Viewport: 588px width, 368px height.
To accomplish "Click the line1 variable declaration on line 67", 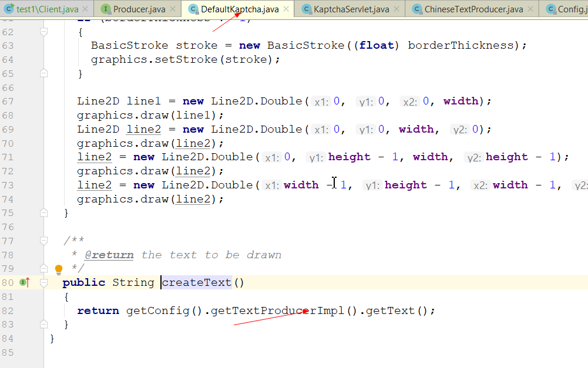I will point(144,101).
